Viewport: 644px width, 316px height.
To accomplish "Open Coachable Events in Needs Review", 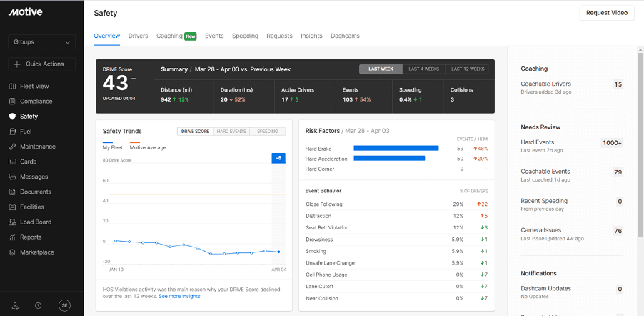I will 545,172.
